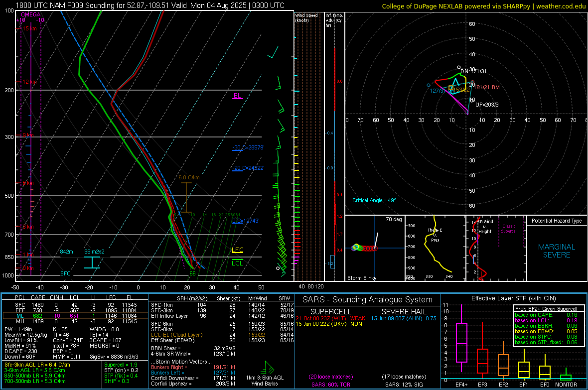Click the 'DCAPE = 230' value
This screenshot has width=588, height=390.
(x=20, y=351)
